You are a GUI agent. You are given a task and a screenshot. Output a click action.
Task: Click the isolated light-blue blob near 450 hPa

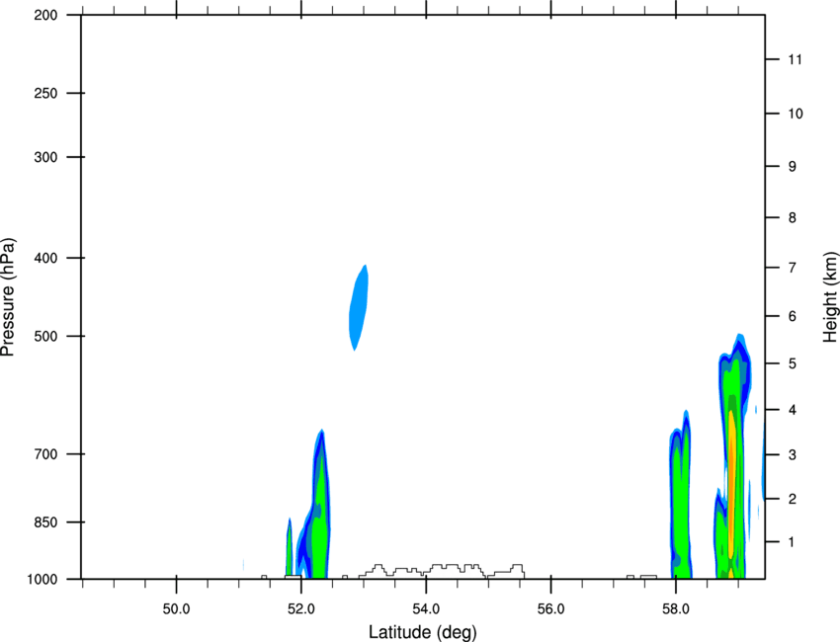tap(359, 307)
